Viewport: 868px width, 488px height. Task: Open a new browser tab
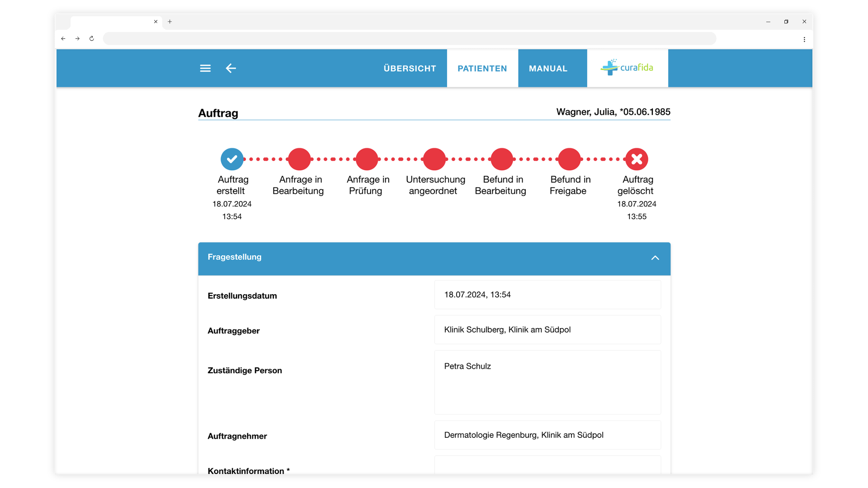[170, 21]
